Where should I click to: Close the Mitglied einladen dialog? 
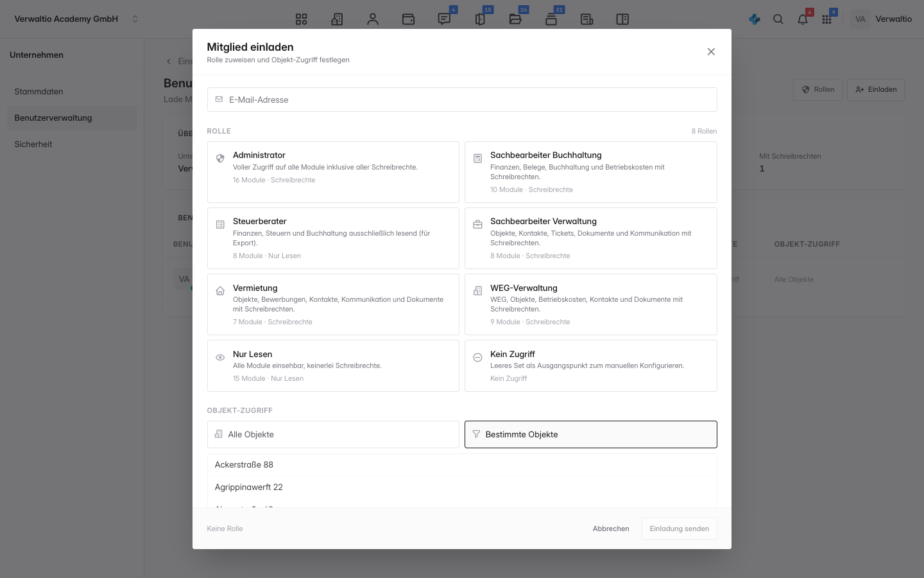pos(711,52)
